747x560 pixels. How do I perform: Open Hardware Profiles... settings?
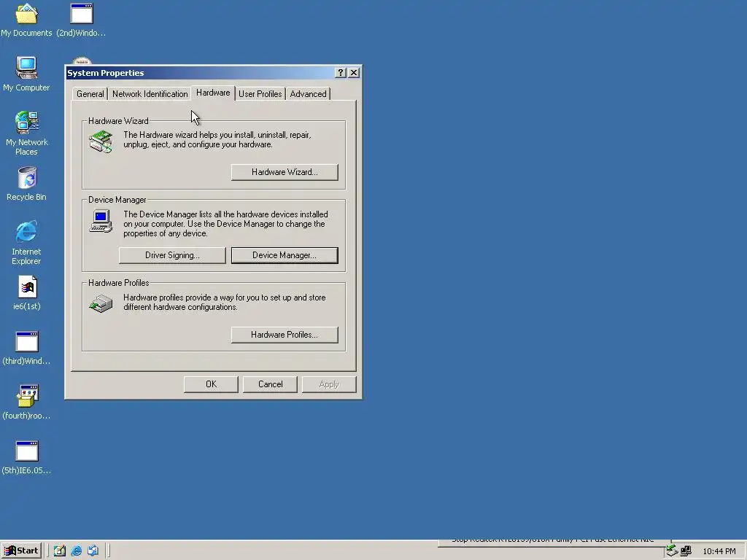coord(285,335)
